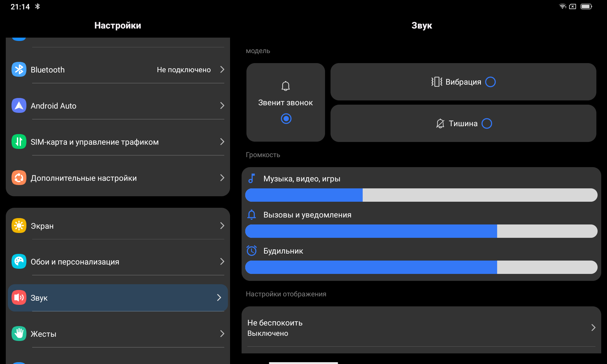
Task: Click the Громкость section heading
Action: [263, 155]
